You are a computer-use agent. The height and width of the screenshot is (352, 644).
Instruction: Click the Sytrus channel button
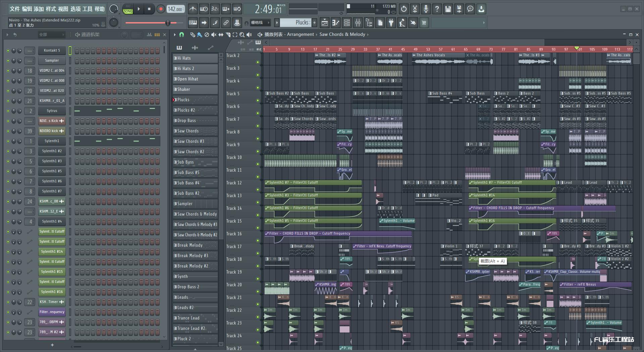52,111
